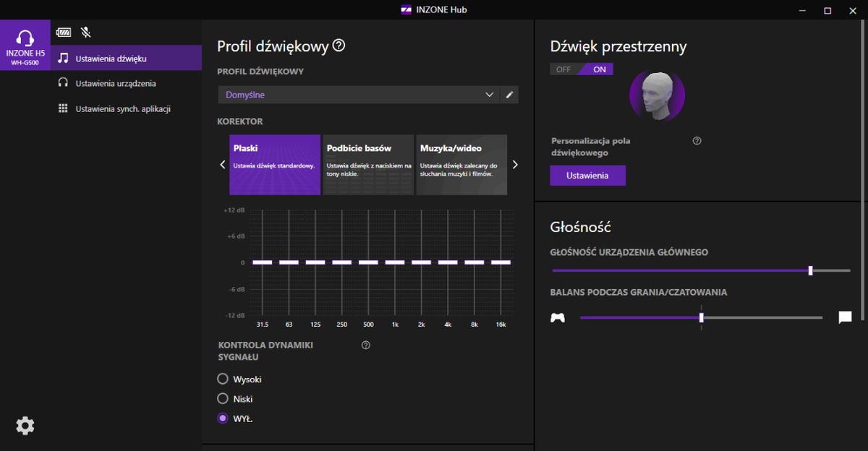Viewport: 868px width, 451px height.
Task: Maximize the INZONE Hub window
Action: [827, 10]
